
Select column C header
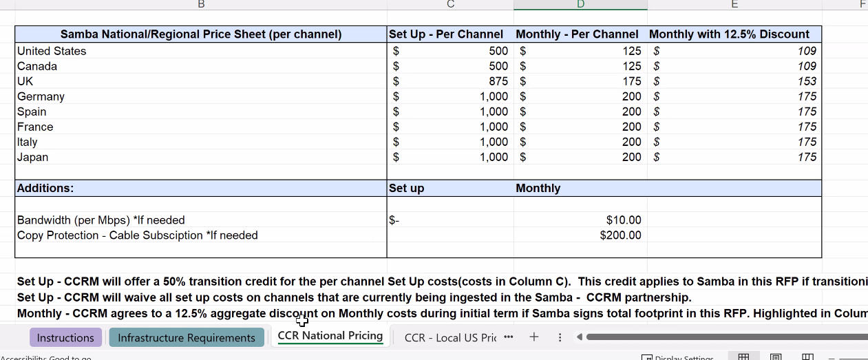click(450, 5)
